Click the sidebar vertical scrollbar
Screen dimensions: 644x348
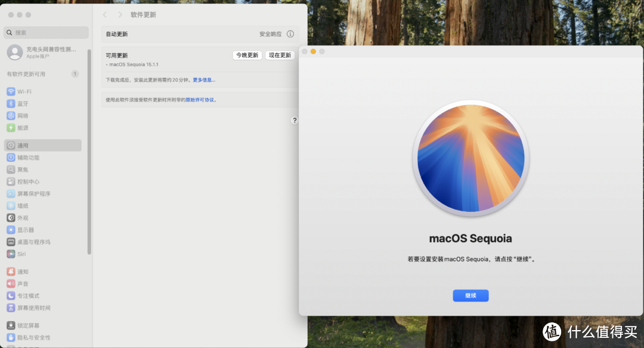coord(89,152)
